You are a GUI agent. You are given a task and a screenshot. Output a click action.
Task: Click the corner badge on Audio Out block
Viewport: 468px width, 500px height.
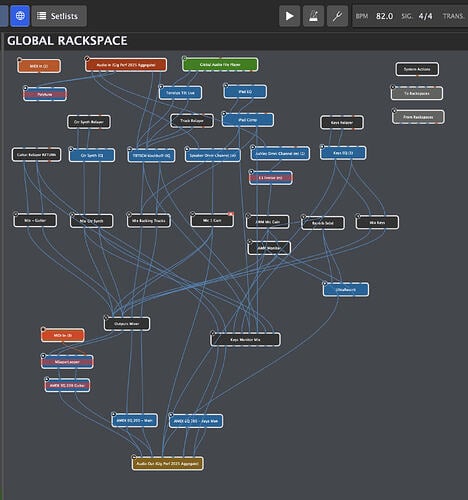click(x=134, y=457)
